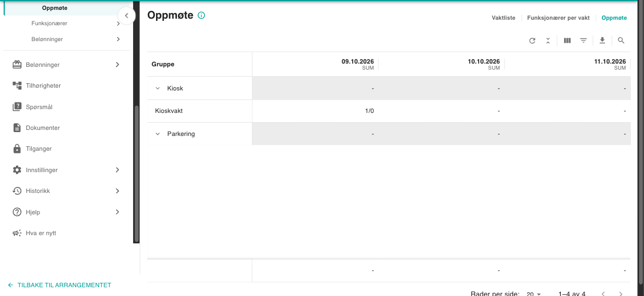Open the column chooser icon

pos(567,41)
